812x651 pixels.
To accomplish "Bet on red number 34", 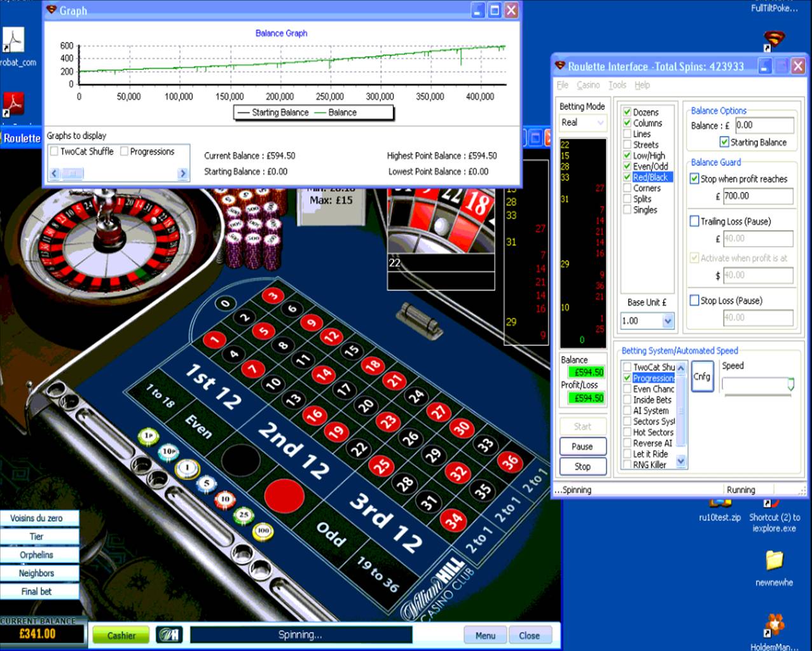I will point(452,521).
